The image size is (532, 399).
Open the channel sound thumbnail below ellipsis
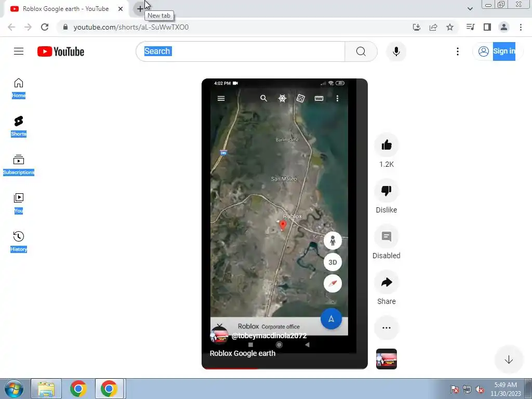387,359
